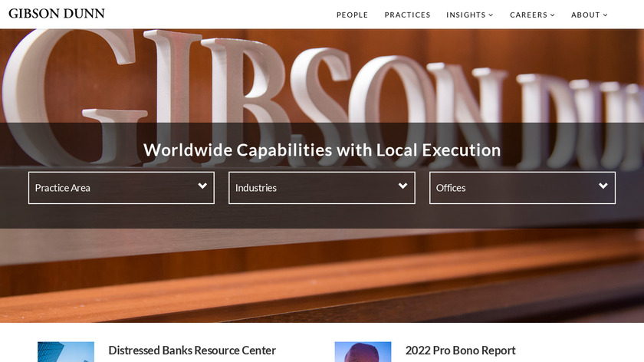Viewport: 644px width, 362px height.
Task: Expand the Insights chevron arrow
Action: pos(491,15)
